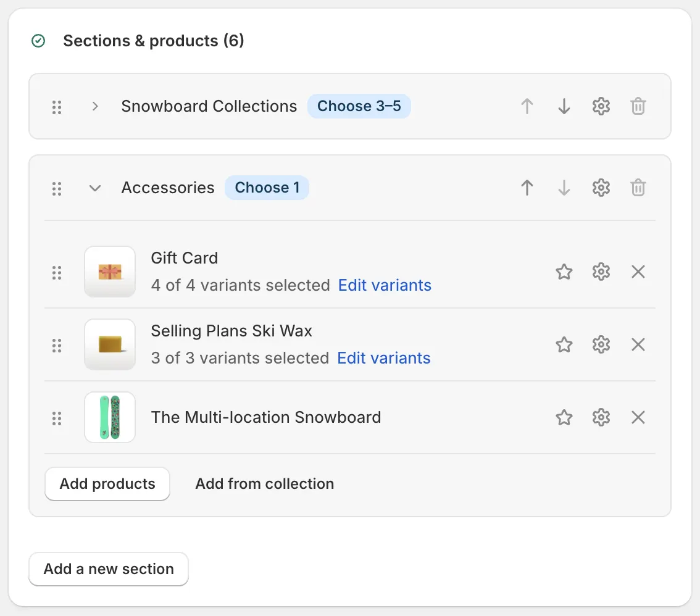
Task: Grab the Selling Plans Ski Wax drag handle
Action: (57, 346)
